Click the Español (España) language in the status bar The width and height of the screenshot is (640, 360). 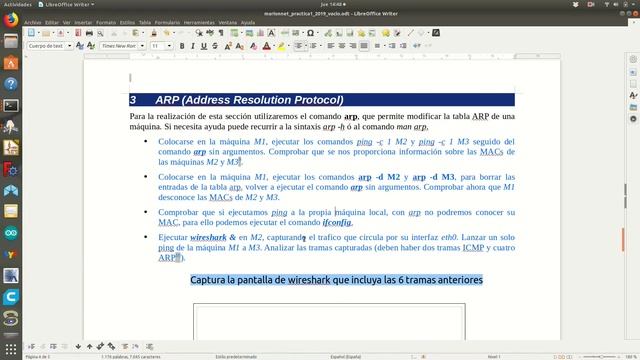346,357
